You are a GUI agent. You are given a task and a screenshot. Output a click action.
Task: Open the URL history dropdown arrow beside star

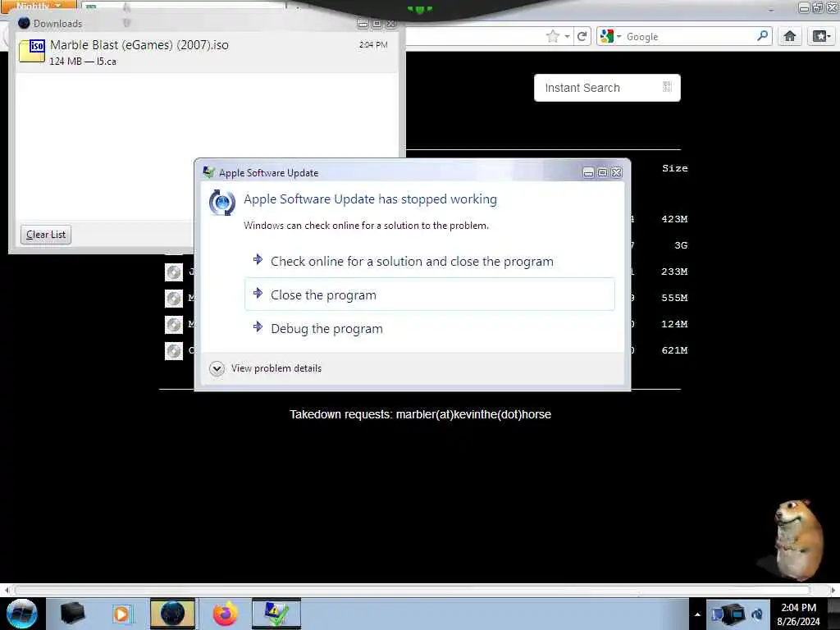click(567, 36)
